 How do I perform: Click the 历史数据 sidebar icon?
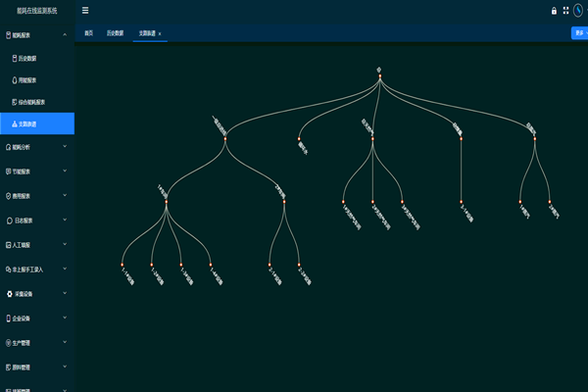click(x=14, y=58)
